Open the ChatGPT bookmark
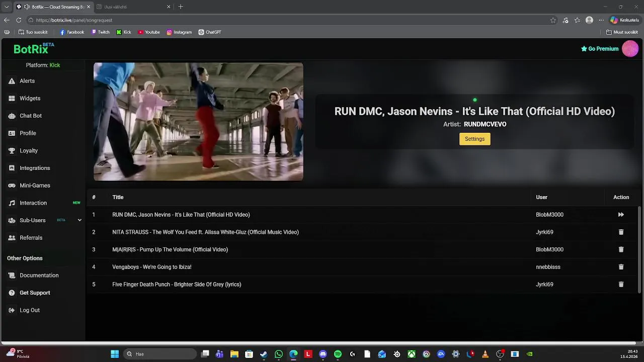Screen dimensions: 644x362 point(210,32)
